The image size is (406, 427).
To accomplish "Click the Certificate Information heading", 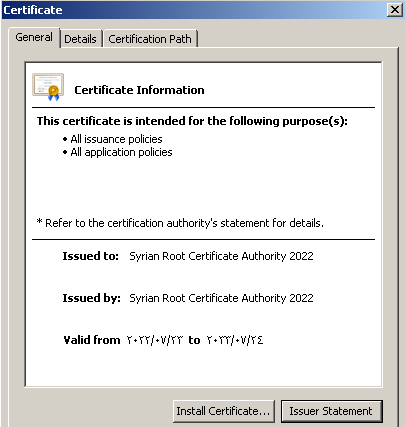I will coord(139,90).
